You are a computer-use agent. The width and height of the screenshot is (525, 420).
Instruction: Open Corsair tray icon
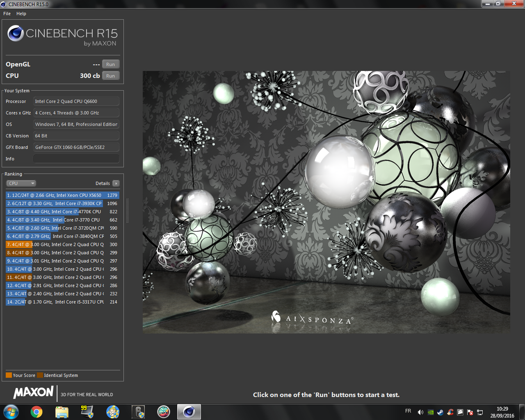(460, 412)
